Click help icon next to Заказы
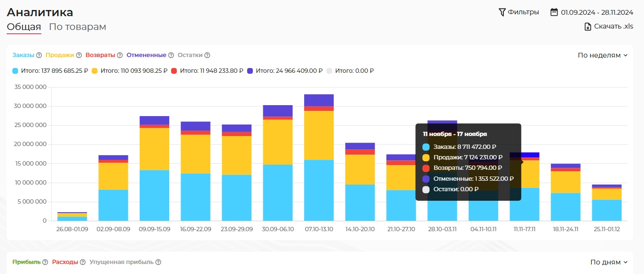 click(x=39, y=55)
